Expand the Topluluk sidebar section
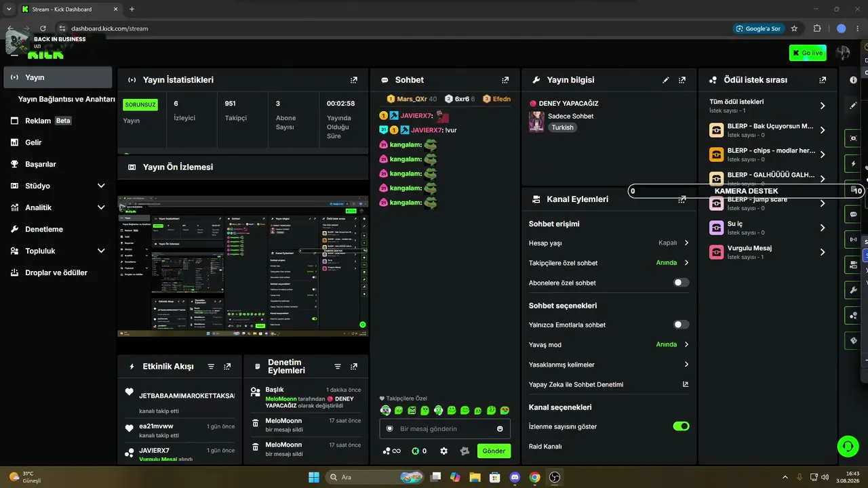 coord(101,251)
